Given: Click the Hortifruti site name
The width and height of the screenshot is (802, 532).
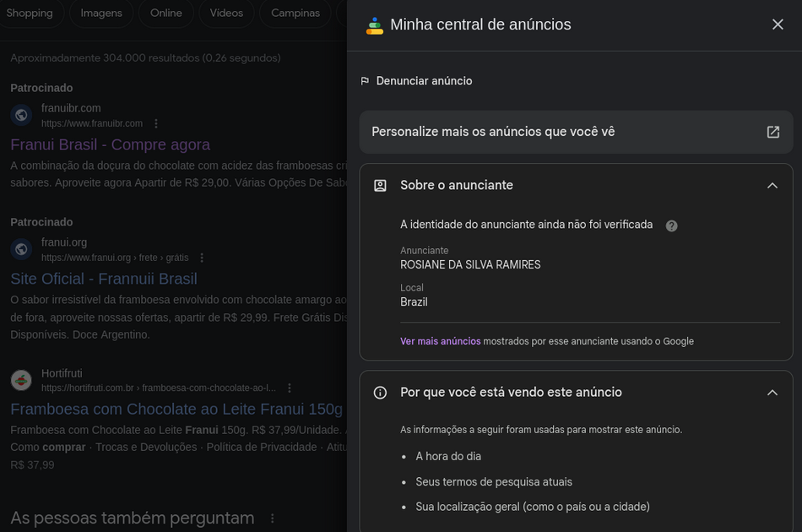Looking at the screenshot, I should coord(62,373).
